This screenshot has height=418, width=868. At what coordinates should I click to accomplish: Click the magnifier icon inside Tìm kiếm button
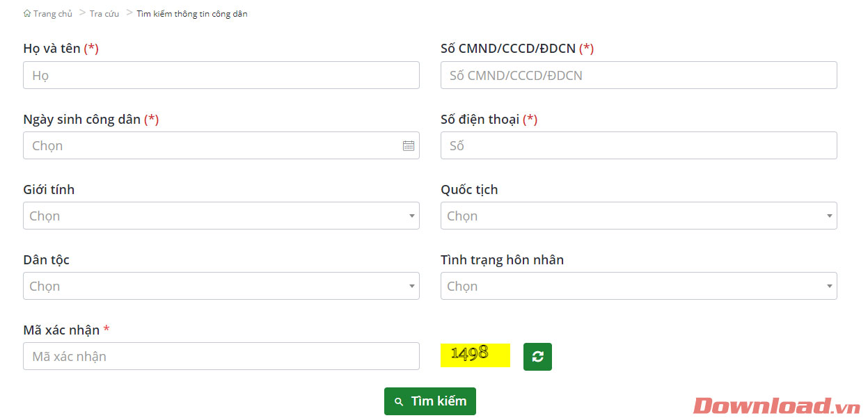pyautogui.click(x=399, y=401)
